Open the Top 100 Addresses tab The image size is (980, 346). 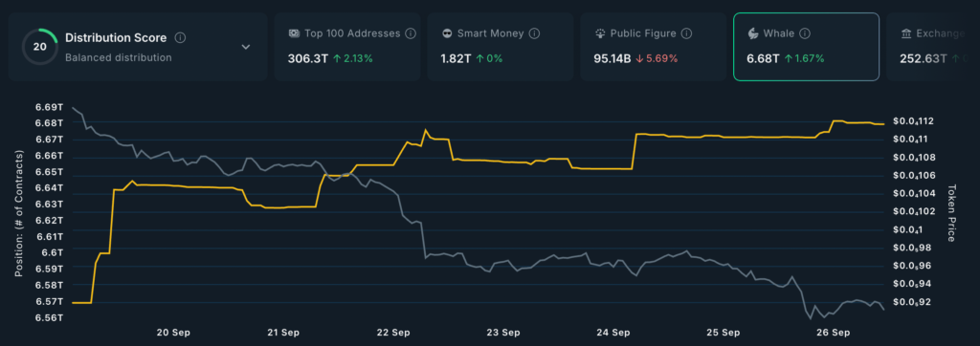(x=347, y=47)
